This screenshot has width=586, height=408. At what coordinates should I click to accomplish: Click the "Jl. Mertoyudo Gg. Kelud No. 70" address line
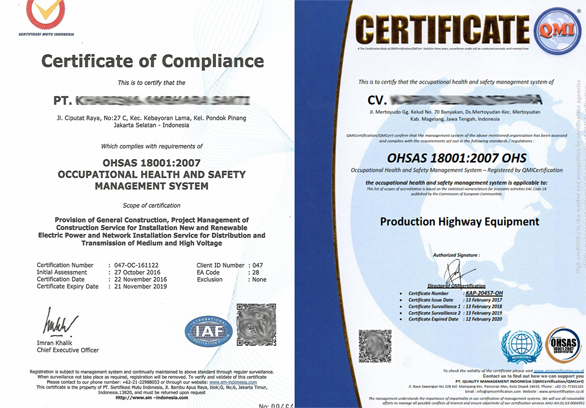pyautogui.click(x=455, y=112)
